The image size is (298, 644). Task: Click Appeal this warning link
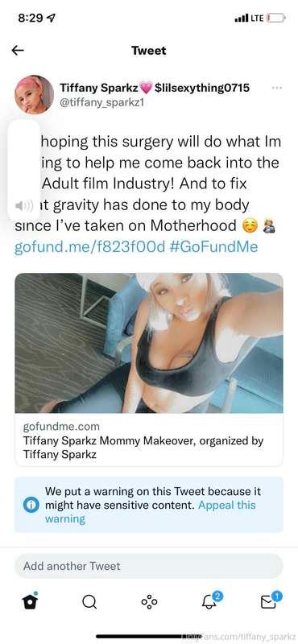pyautogui.click(x=150, y=512)
